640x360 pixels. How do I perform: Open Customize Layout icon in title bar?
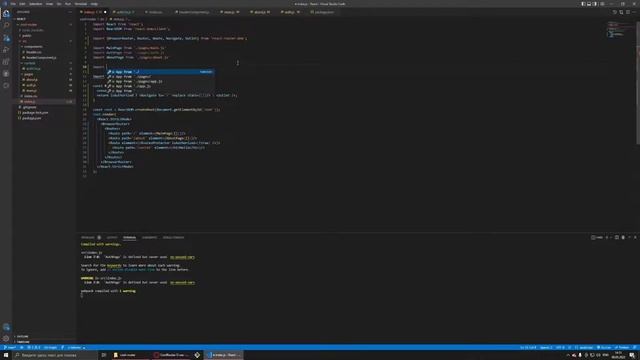[x=602, y=4]
